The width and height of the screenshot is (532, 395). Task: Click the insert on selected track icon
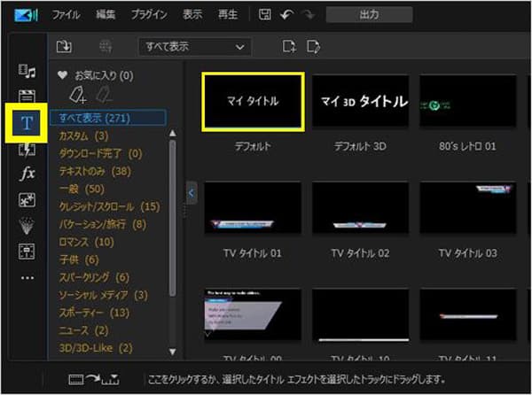pos(94,379)
